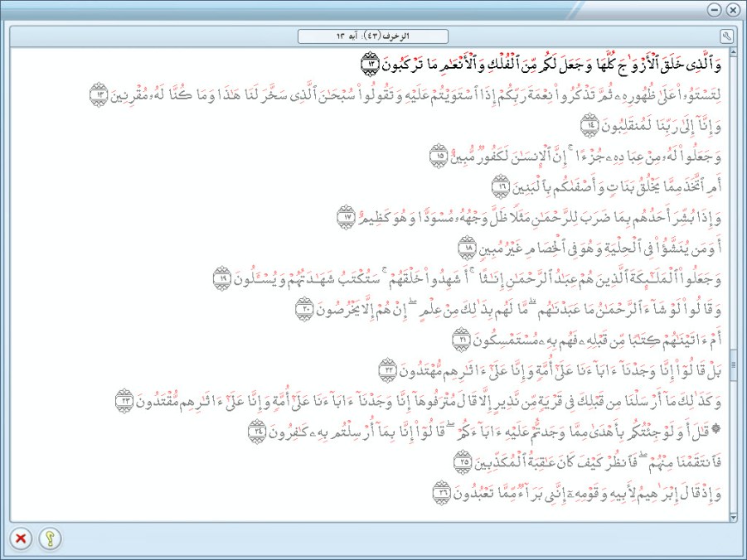Click the scrollbar down arrow
The width and height of the screenshot is (747, 560).
click(x=733, y=517)
